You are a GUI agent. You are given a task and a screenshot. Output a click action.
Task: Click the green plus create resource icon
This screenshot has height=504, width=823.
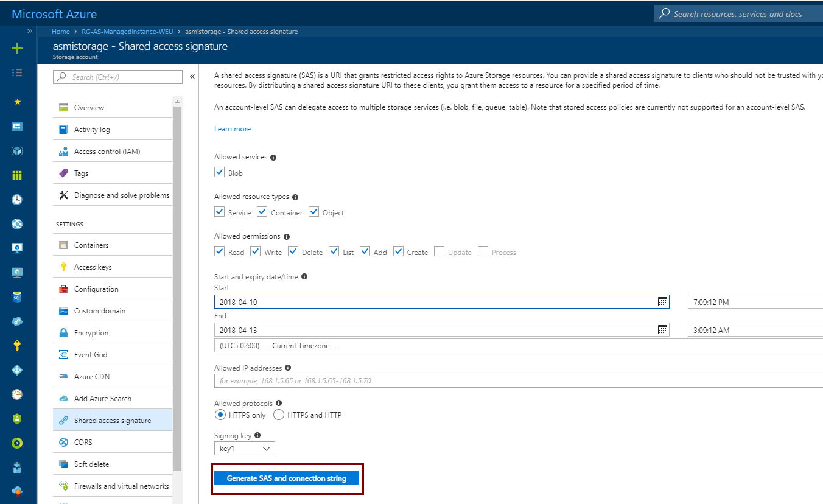17,48
